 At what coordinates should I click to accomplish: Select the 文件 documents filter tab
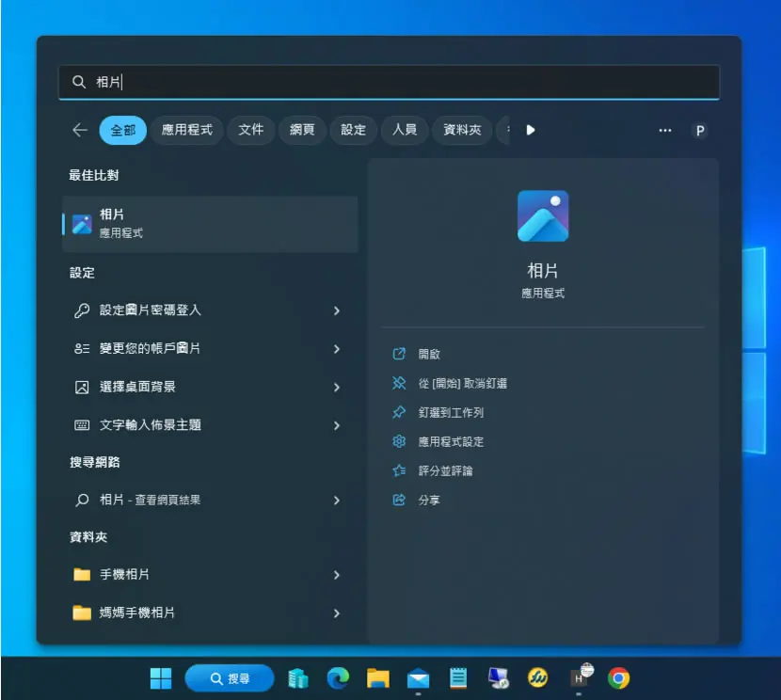coord(250,130)
